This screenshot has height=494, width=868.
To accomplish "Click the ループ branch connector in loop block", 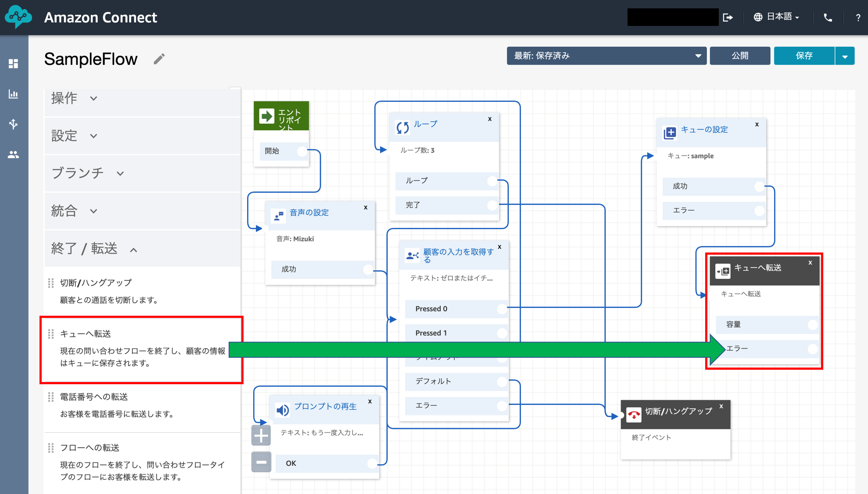I will pyautogui.click(x=492, y=181).
